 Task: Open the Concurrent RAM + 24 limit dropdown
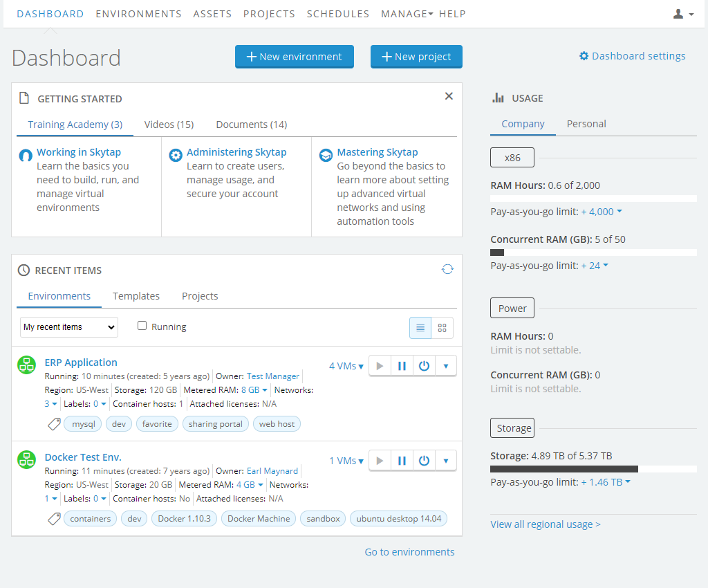pyautogui.click(x=595, y=266)
